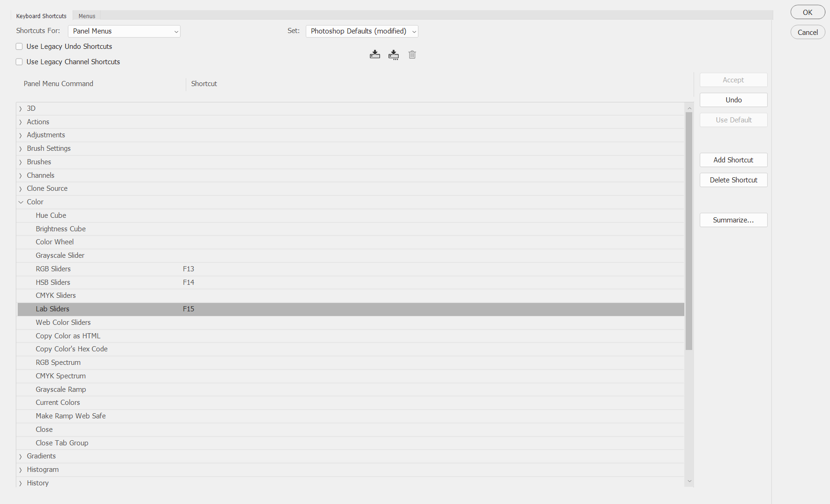Select the CMYK Sliders command row
Image resolution: width=830 pixels, height=504 pixels.
pyautogui.click(x=351, y=296)
